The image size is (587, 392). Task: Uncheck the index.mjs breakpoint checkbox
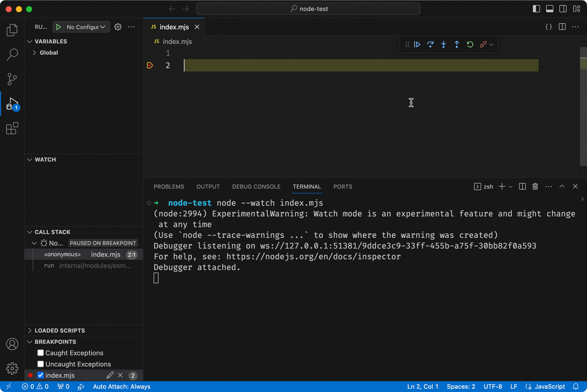tap(41, 375)
